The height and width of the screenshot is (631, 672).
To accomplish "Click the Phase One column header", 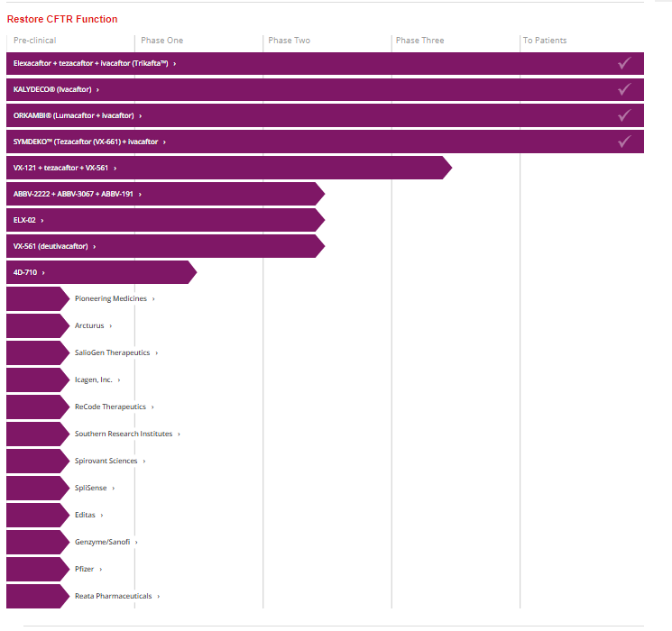I will (162, 41).
